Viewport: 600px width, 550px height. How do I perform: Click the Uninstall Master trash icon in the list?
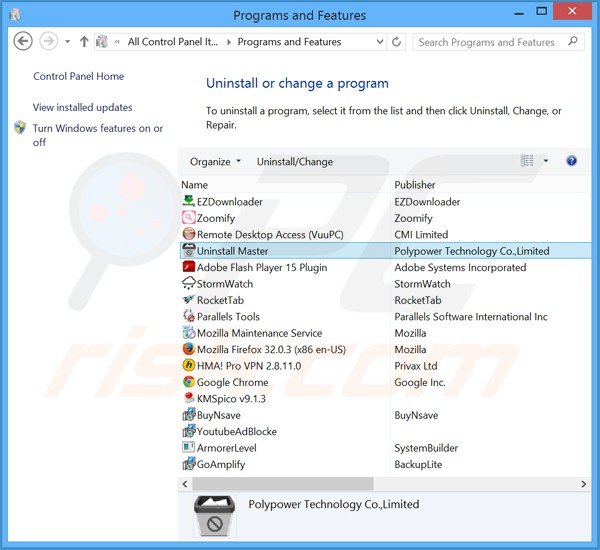point(188,250)
